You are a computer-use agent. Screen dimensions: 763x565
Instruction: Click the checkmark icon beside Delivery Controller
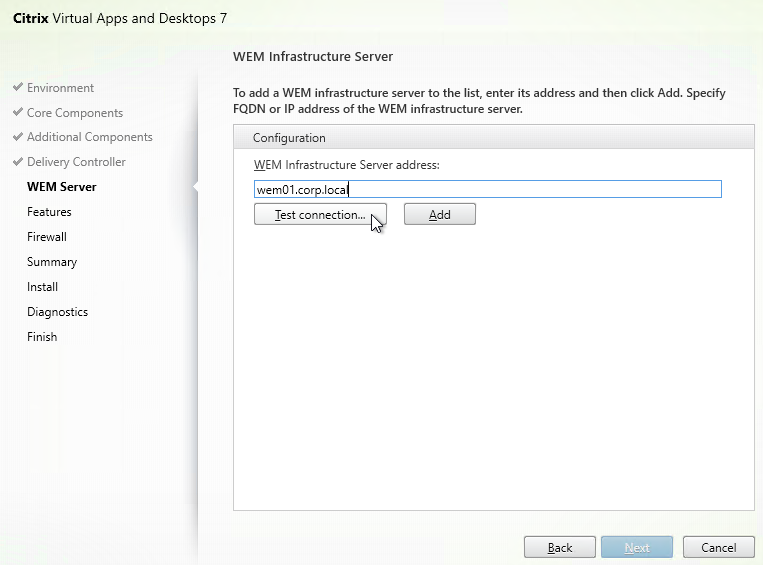pyautogui.click(x=18, y=162)
